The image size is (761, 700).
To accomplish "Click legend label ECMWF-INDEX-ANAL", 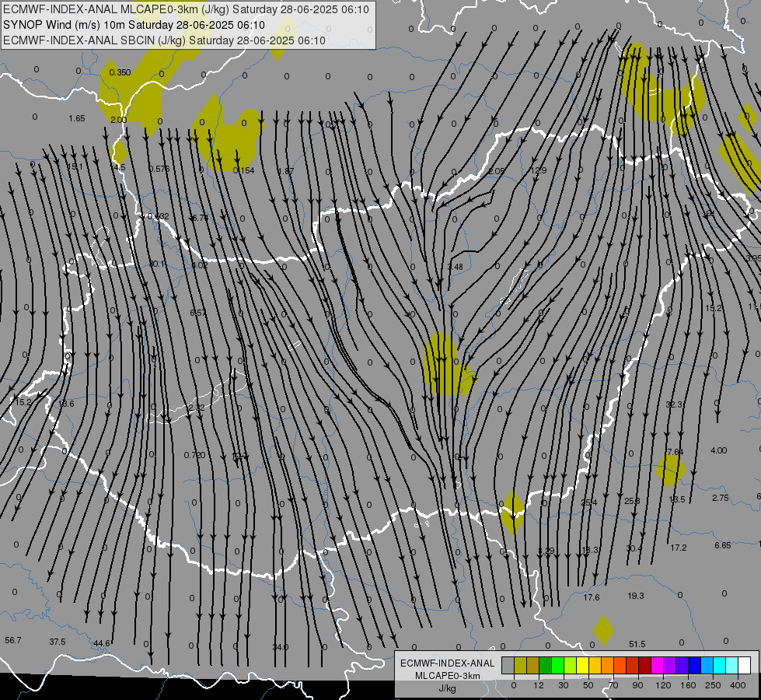I will 448,663.
